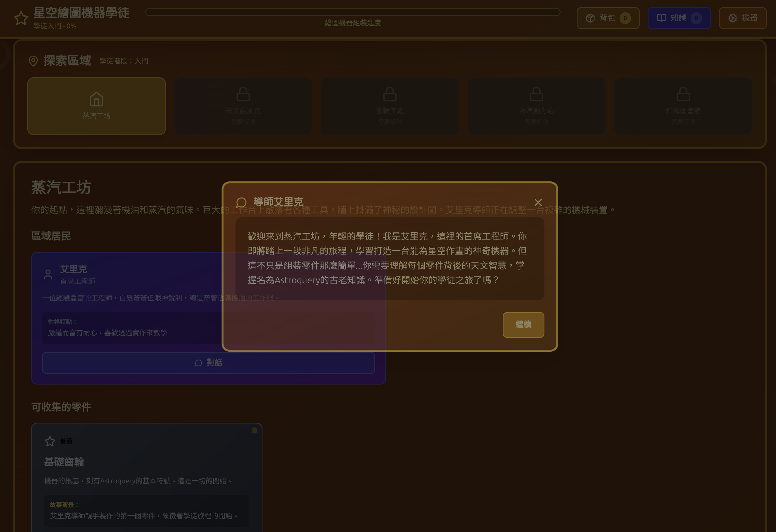The height and width of the screenshot is (532, 776).
Task: Click the map pin icon beside 探索區域
Action: pyautogui.click(x=33, y=61)
